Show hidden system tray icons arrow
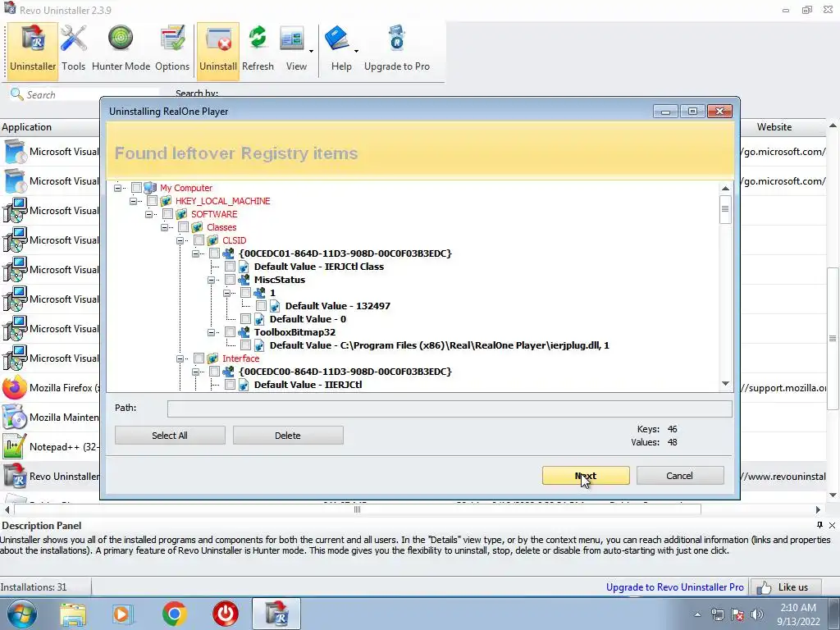Viewport: 840px width, 630px height. 697,614
